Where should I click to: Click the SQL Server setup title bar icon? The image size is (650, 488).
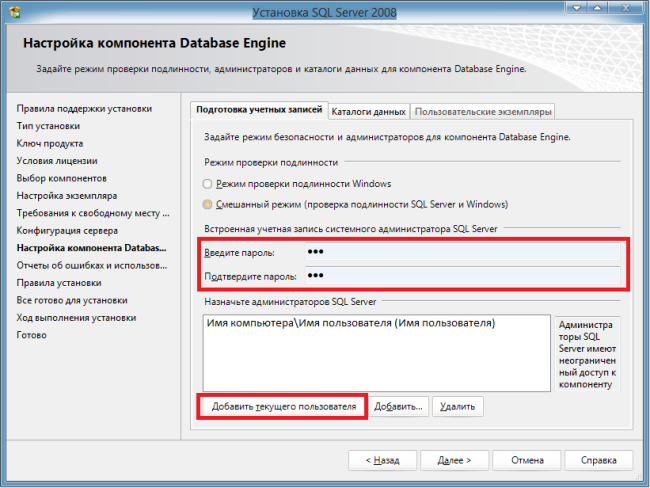click(x=15, y=12)
